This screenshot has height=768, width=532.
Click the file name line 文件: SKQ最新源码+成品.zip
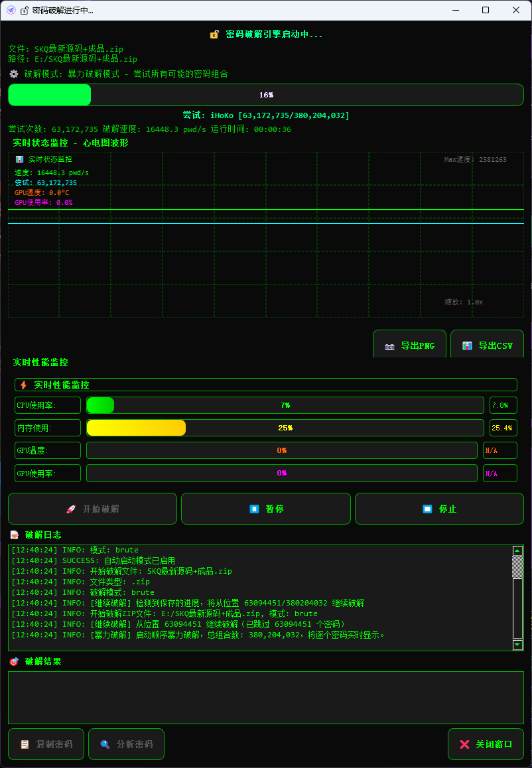click(66, 49)
